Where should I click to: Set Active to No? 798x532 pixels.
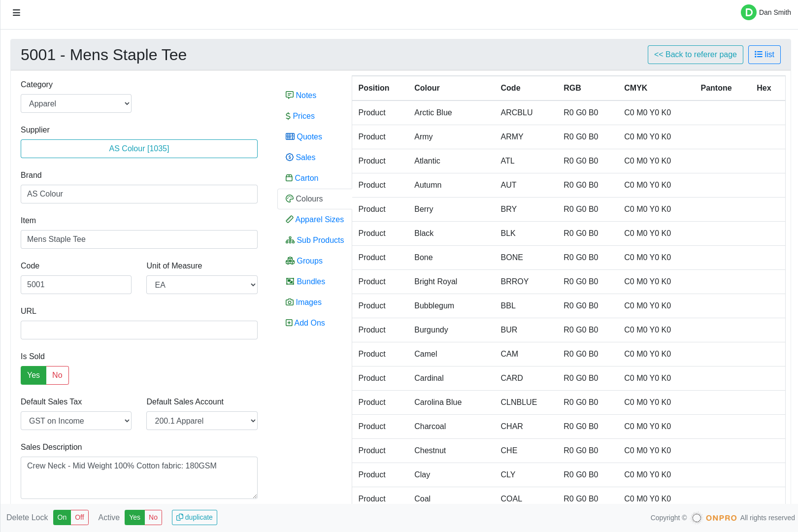(x=153, y=517)
